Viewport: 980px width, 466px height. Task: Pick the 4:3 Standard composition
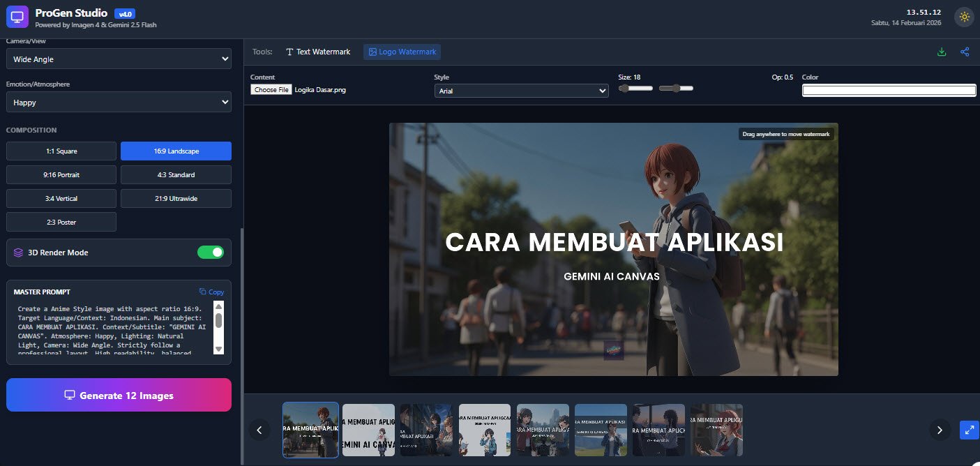tap(176, 175)
